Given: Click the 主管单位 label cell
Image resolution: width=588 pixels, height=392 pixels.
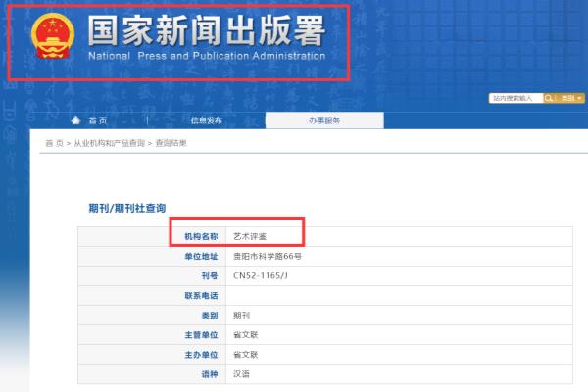Looking at the screenshot, I should point(152,334).
